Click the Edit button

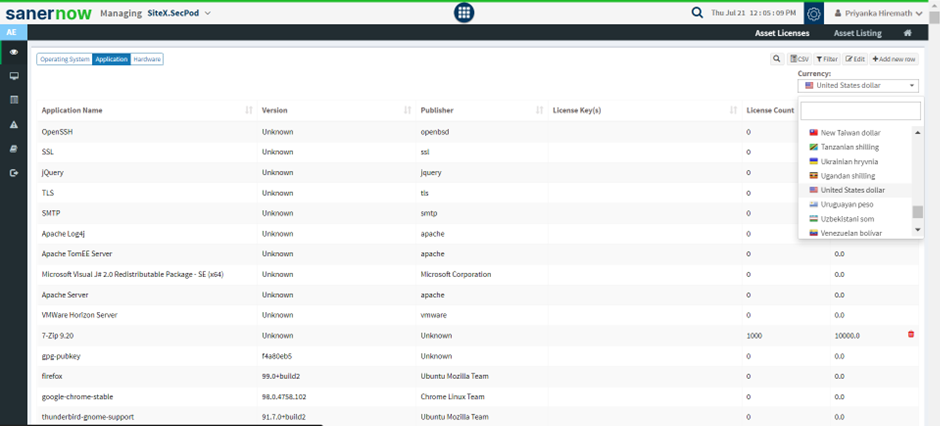tap(855, 59)
